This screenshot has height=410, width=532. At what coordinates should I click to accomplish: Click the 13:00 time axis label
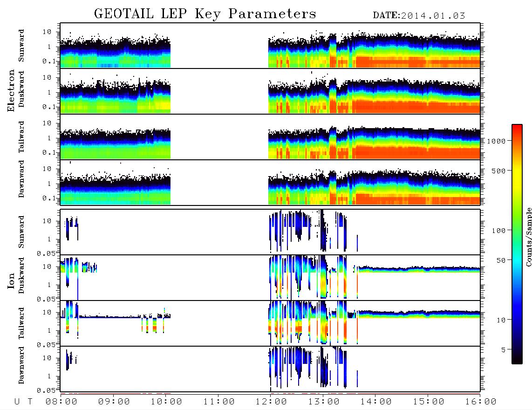324,402
